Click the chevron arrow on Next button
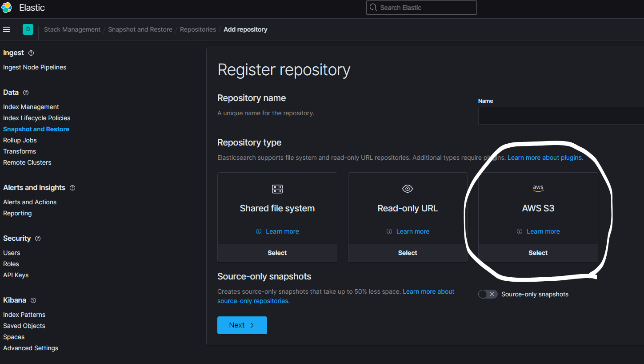 click(252, 325)
